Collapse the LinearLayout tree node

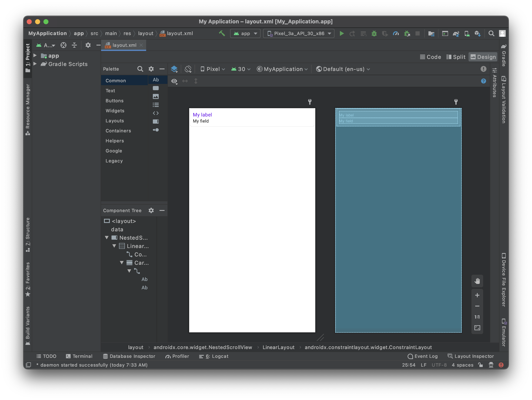[x=114, y=246]
